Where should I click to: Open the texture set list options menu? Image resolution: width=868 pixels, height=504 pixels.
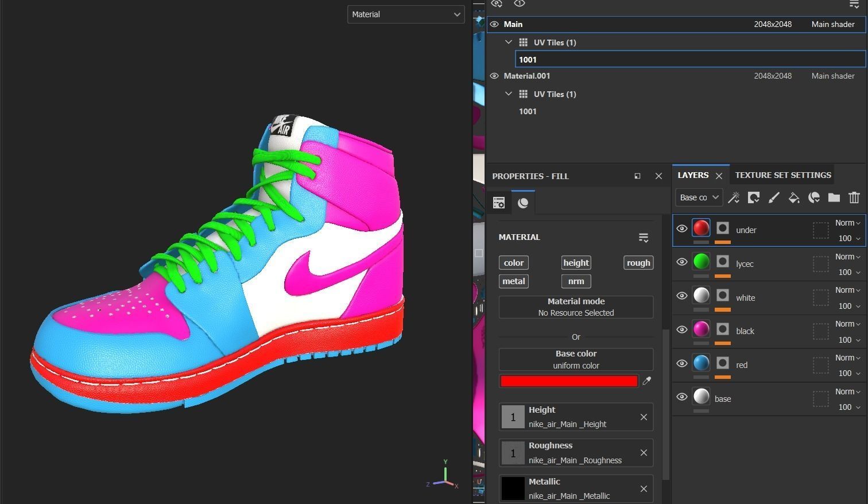tap(854, 4)
